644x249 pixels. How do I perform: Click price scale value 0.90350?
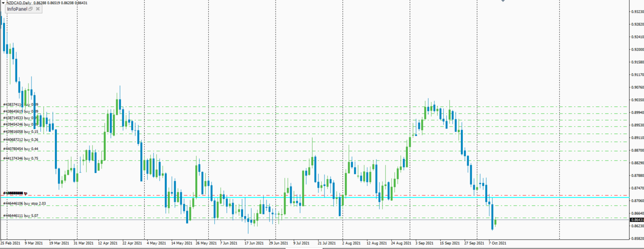pos(638,100)
